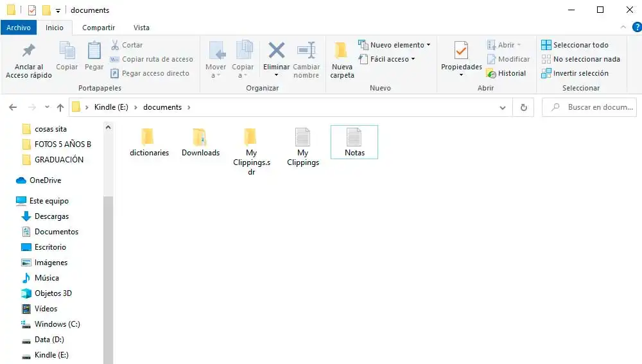Open recent locations dropdown arrow

pos(47,107)
